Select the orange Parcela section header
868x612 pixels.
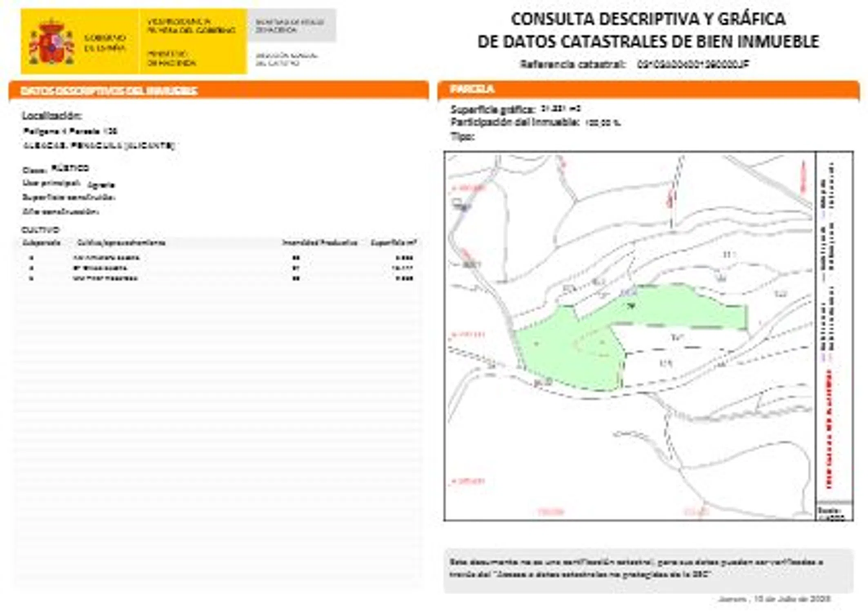point(472,89)
